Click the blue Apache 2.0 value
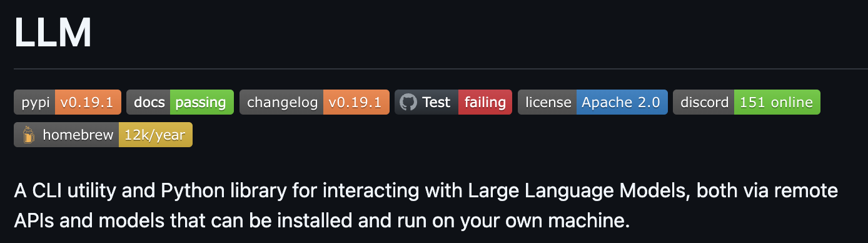 click(622, 102)
